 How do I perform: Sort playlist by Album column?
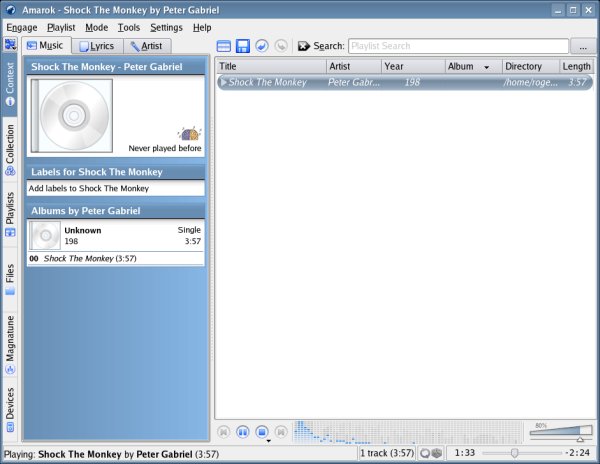[473, 66]
